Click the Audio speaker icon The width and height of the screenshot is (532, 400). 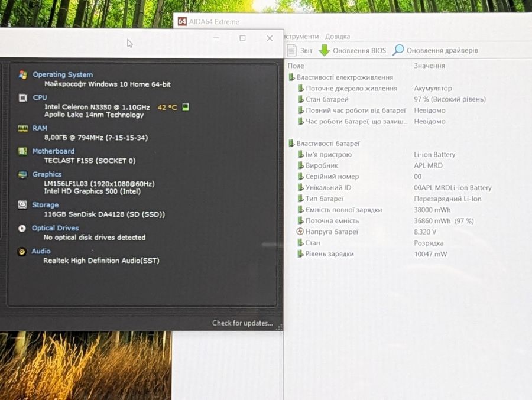[x=22, y=252]
